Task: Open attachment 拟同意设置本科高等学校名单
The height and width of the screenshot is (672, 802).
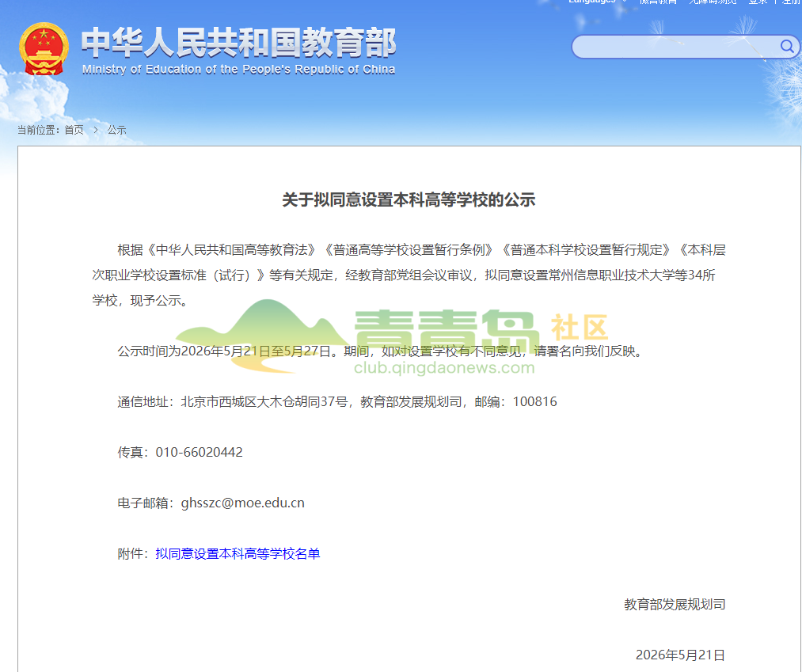Action: [238, 553]
